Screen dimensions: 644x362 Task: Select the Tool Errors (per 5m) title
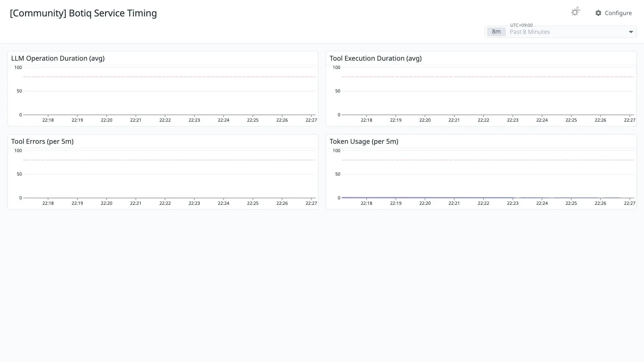pos(42,141)
